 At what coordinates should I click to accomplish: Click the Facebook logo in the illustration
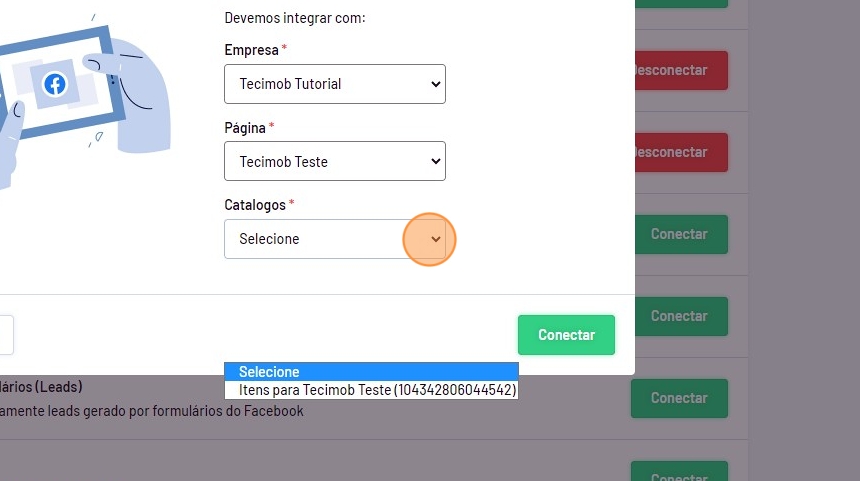[54, 84]
